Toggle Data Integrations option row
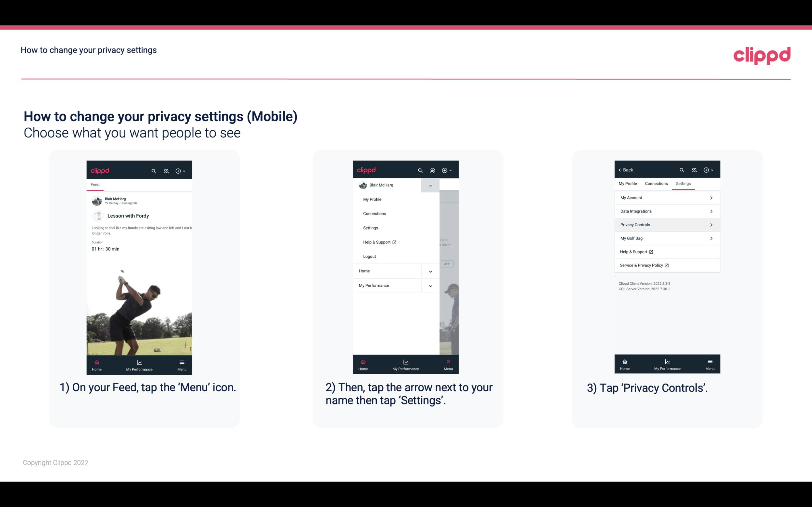The width and height of the screenshot is (812, 507). pos(667,211)
